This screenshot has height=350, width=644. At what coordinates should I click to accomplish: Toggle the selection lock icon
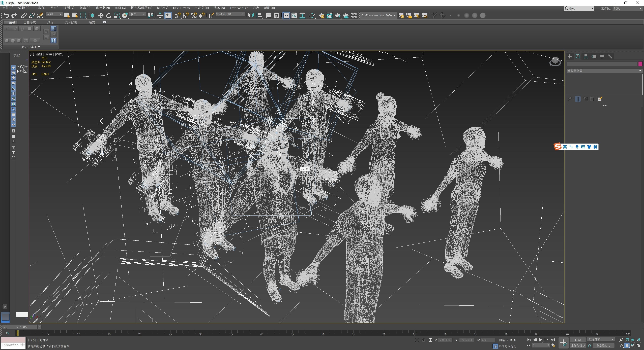[x=424, y=340]
